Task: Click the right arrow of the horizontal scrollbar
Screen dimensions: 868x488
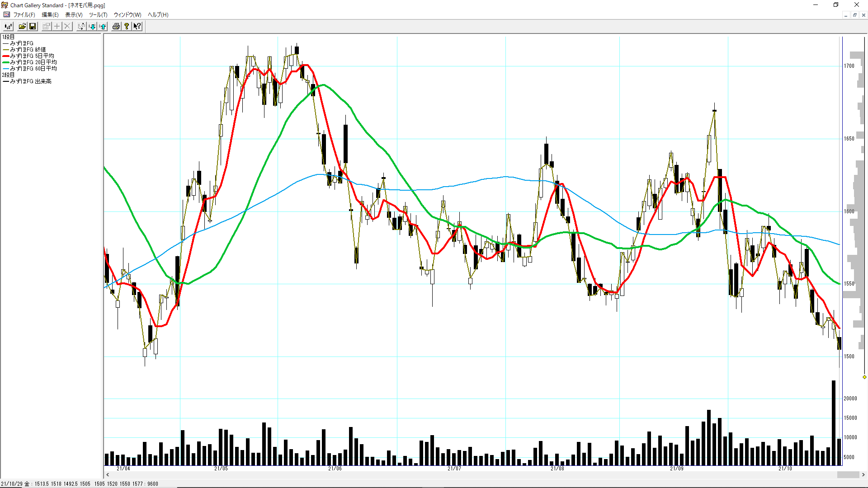Action: click(863, 474)
